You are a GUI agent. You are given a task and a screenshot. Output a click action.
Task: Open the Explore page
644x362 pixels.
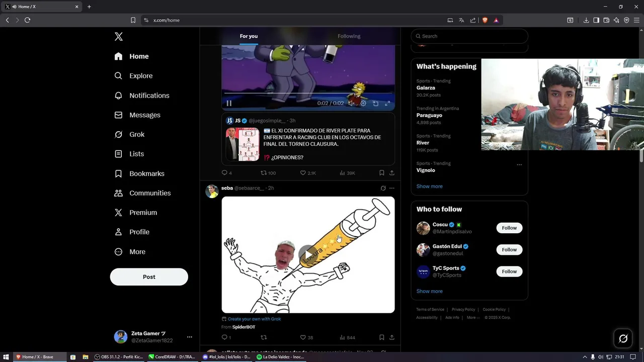[x=133, y=76]
